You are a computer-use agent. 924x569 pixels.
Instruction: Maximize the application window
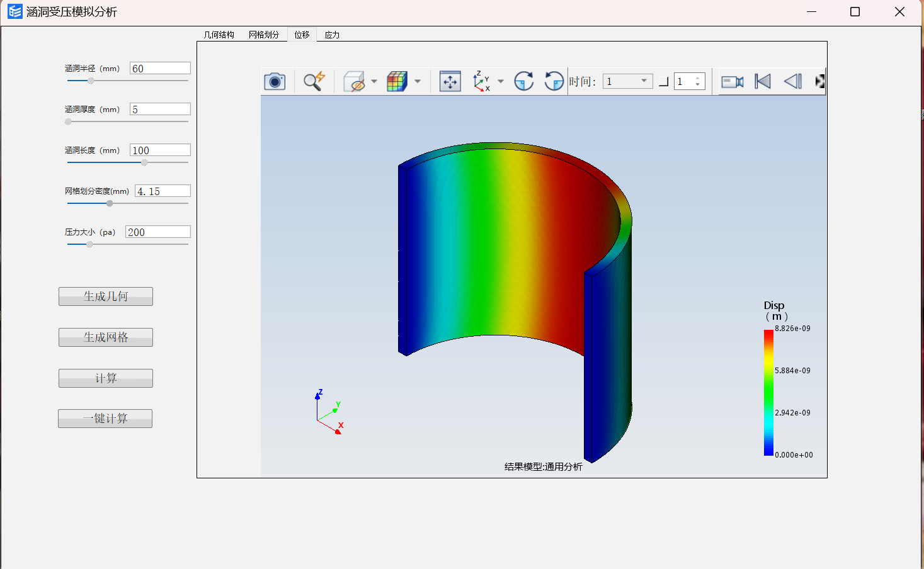click(855, 11)
